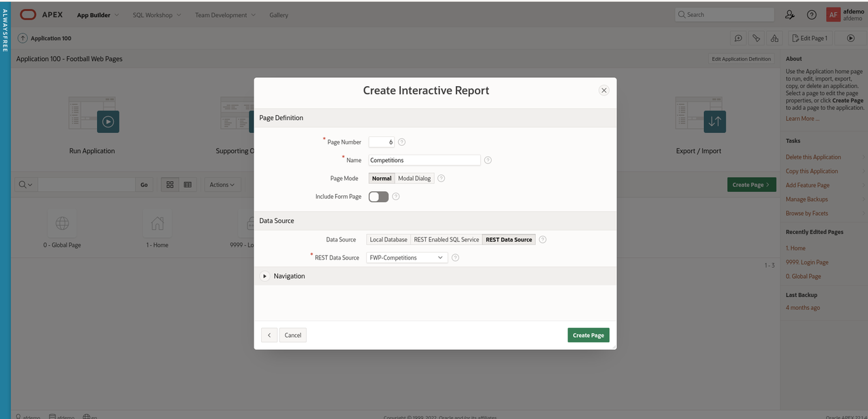Open the SQL Workshop menu
This screenshot has height=419, width=868.
(x=156, y=15)
